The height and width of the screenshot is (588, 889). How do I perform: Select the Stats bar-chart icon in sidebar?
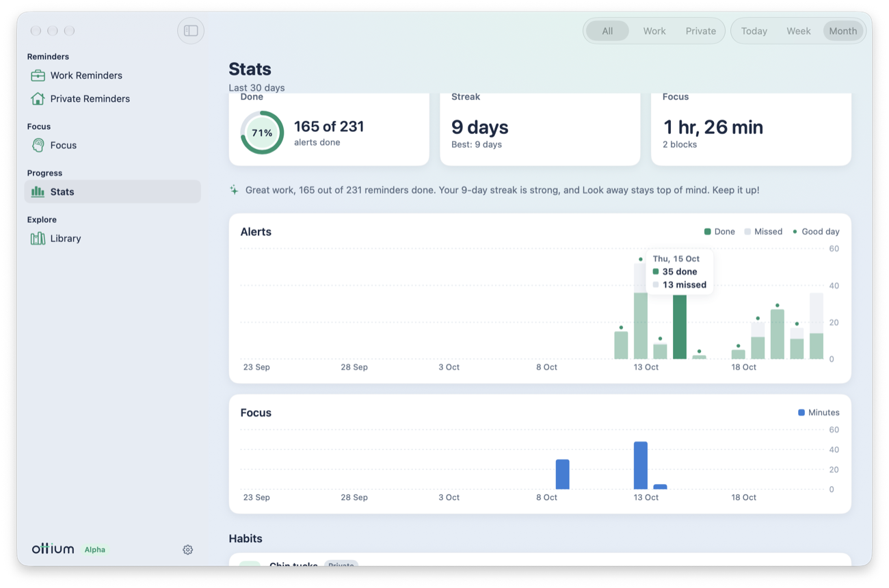click(x=38, y=191)
